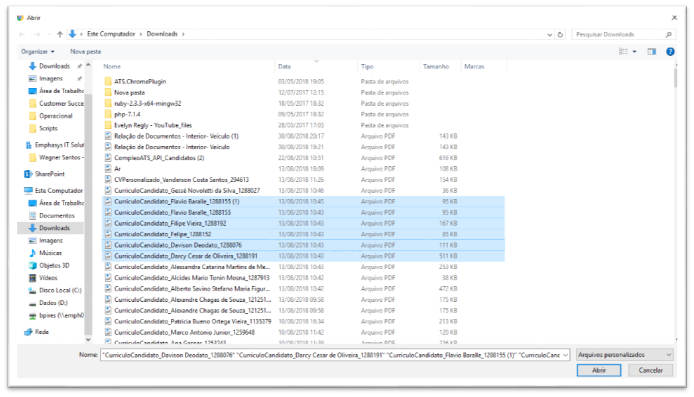Image resolution: width=694 pixels, height=397 pixels.
Task: Click Downloads in address breadcrumb
Action: pos(162,34)
